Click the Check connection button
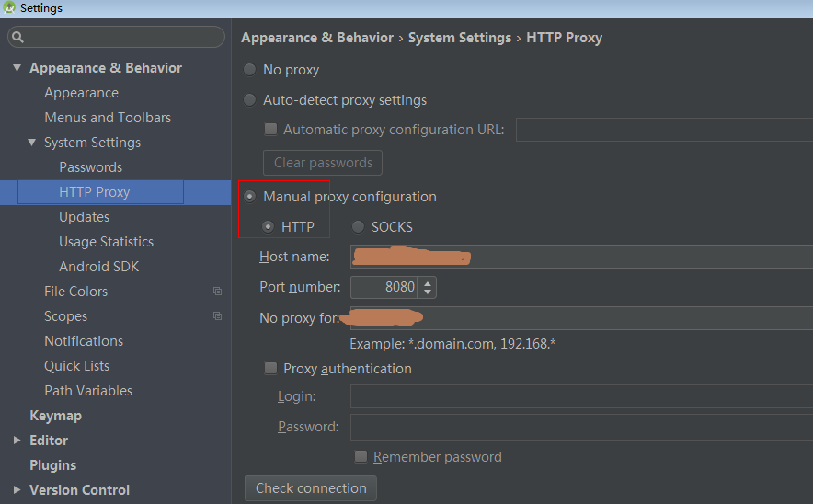The image size is (813, 504). click(x=311, y=488)
